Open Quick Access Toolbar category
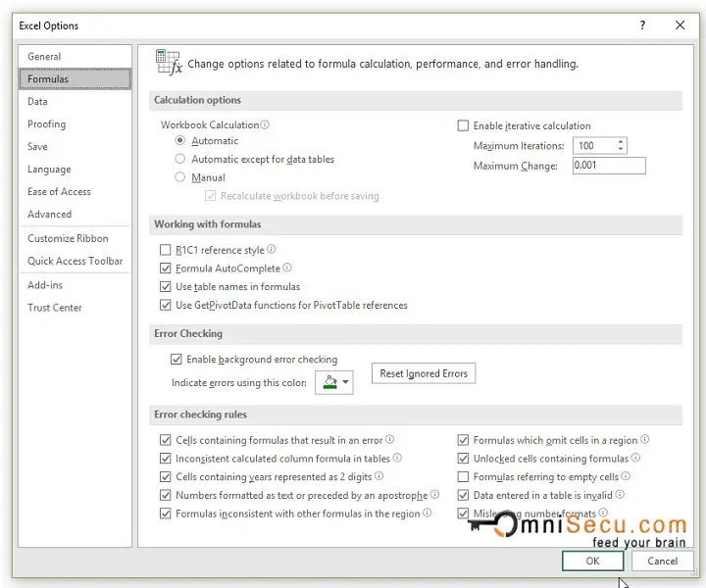The image size is (706, 588). click(x=75, y=261)
